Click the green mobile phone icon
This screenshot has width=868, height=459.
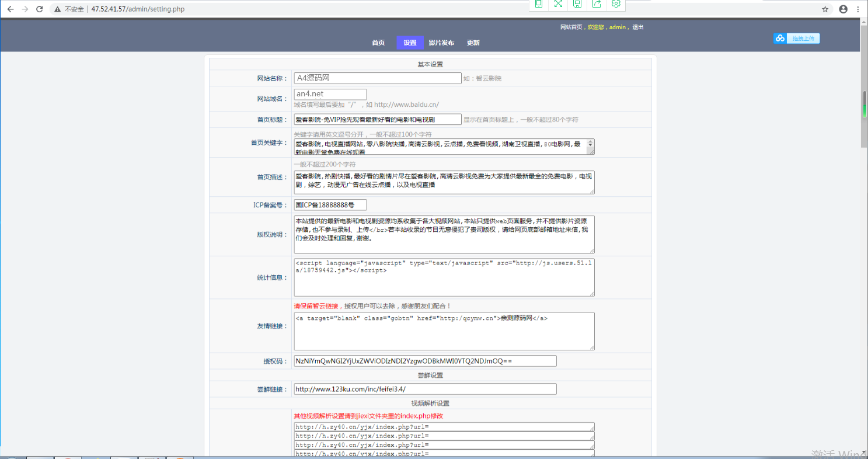(x=539, y=4)
